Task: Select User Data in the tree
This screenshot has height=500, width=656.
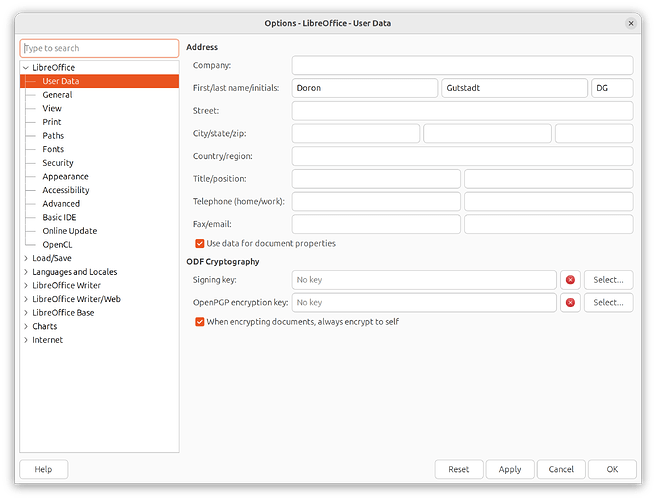Action: [x=100, y=81]
